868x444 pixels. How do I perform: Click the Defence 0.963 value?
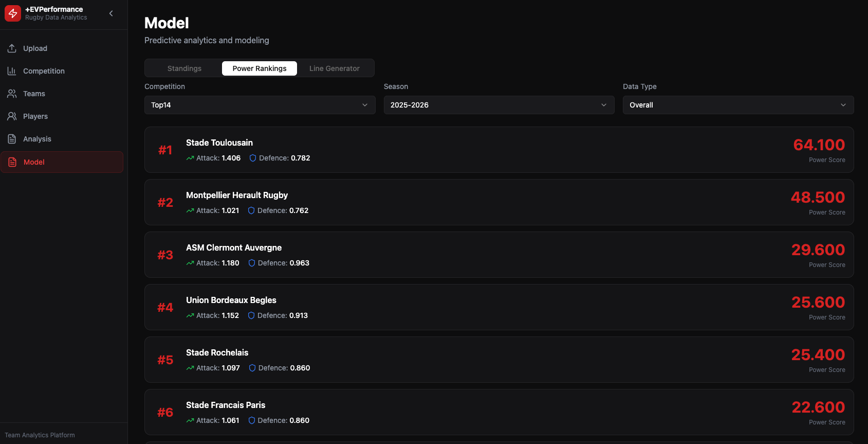pos(300,263)
